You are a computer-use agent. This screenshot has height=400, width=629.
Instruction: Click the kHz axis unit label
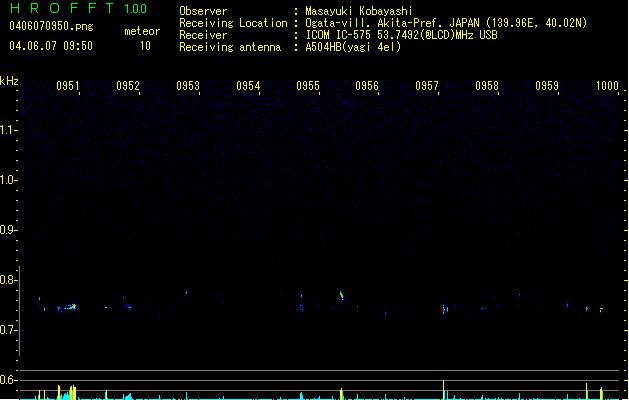[x=9, y=81]
